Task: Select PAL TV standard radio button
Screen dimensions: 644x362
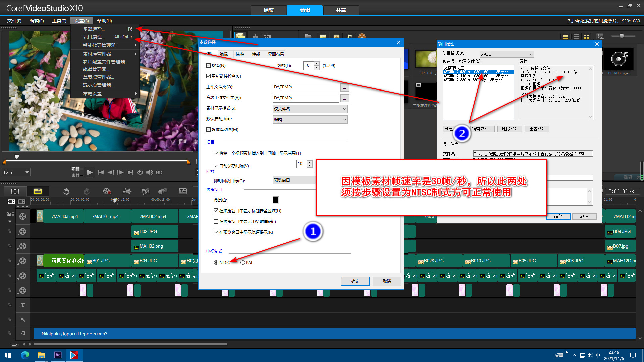Action: (243, 263)
